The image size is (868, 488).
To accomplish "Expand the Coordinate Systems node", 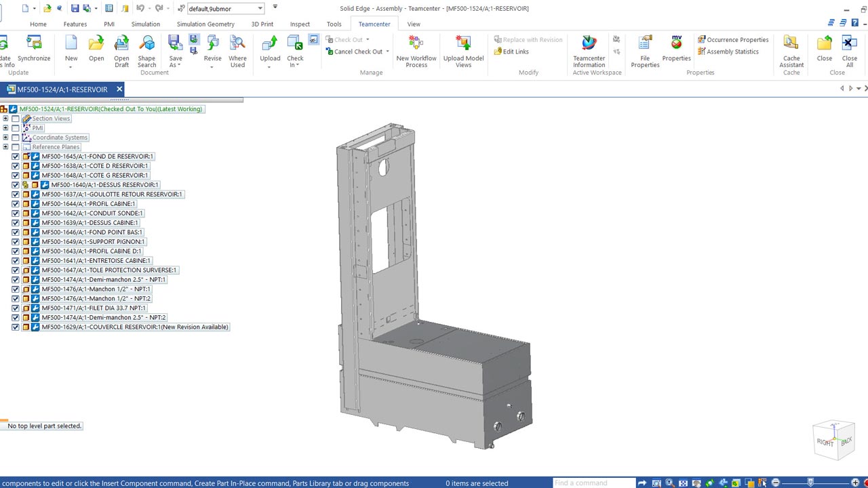I will (5, 138).
